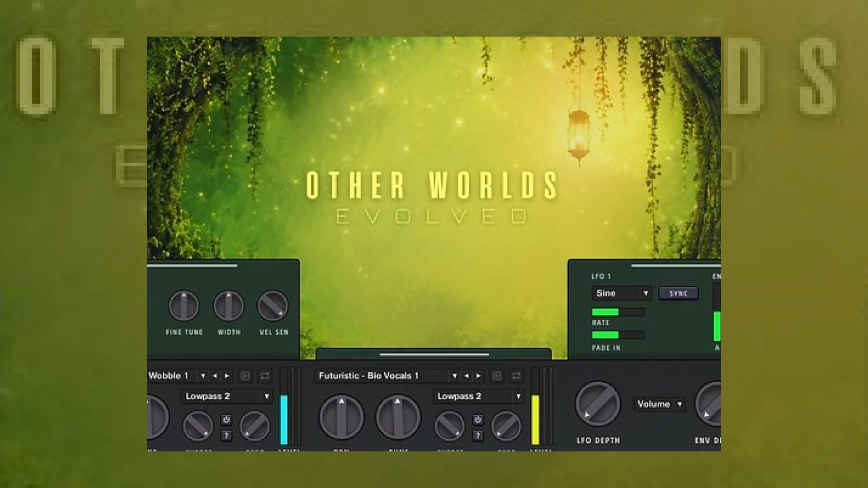The width and height of the screenshot is (868, 488).
Task: Click the Fine Tune knob
Action: point(184,306)
